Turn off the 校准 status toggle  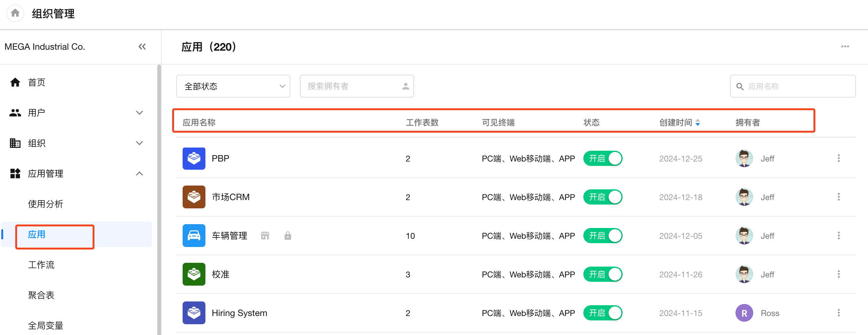click(602, 274)
